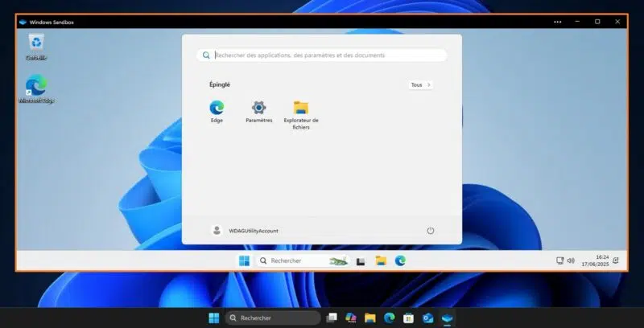Open the sandbox notification bell icon
This screenshot has width=644, height=328.
(x=616, y=260)
